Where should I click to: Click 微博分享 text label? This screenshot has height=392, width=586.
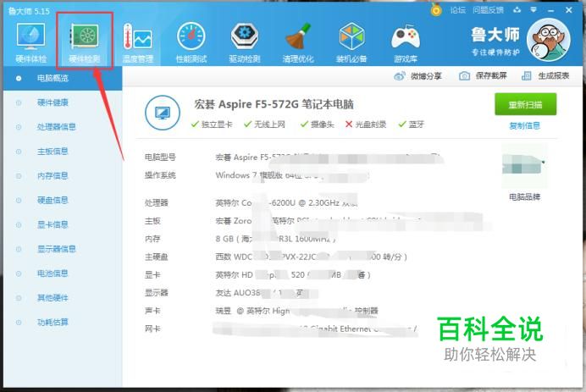pos(426,76)
